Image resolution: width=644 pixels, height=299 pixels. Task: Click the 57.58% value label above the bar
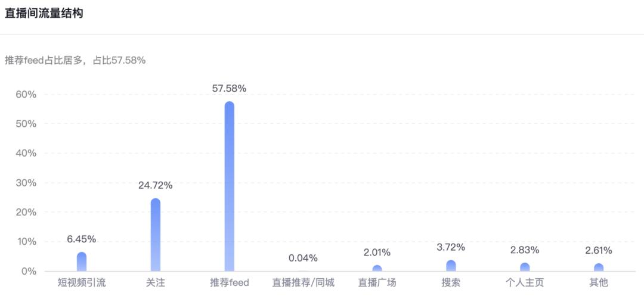[x=229, y=89]
